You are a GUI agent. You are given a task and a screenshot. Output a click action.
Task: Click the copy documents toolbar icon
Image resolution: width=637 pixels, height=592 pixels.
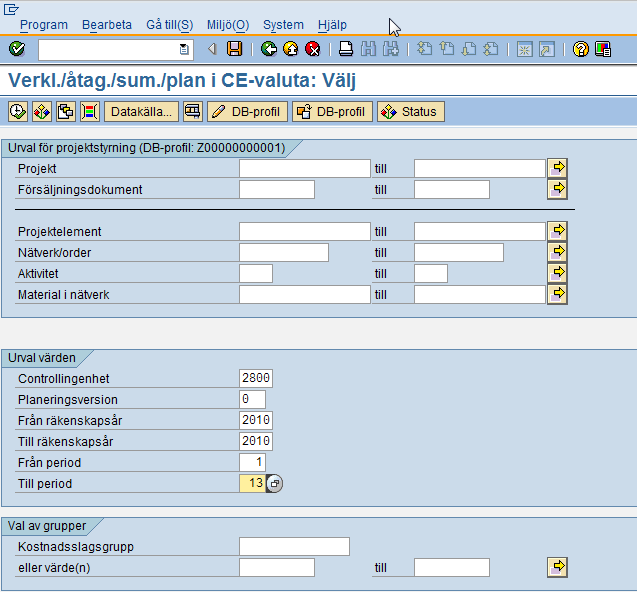tap(66, 111)
